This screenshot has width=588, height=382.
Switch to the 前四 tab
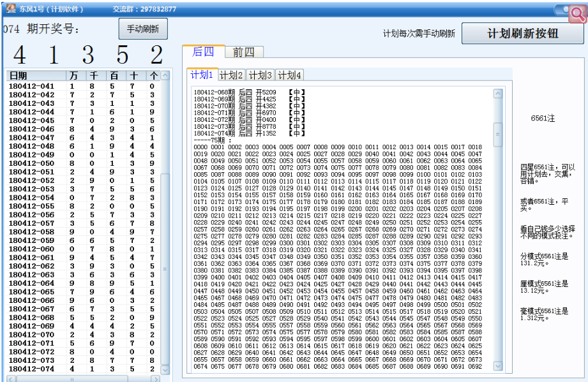click(x=243, y=52)
